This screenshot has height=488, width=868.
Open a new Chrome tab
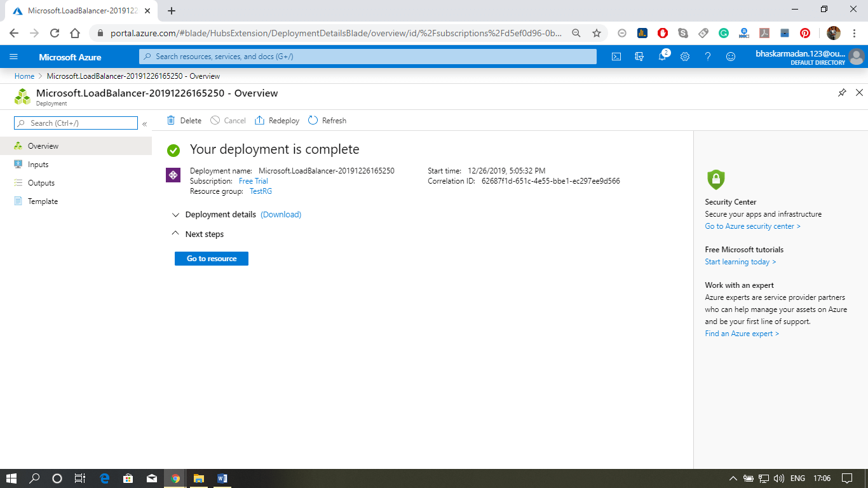click(x=172, y=11)
